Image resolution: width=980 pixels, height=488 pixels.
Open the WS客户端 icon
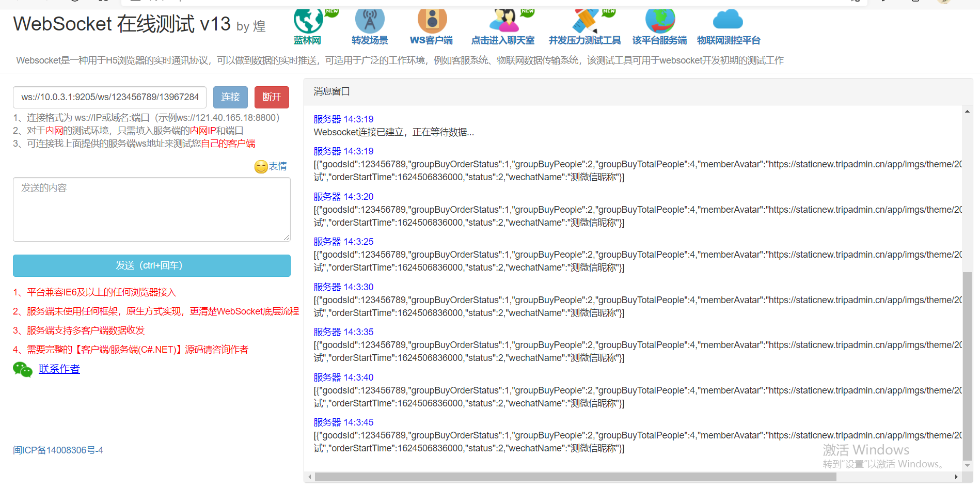(x=431, y=21)
